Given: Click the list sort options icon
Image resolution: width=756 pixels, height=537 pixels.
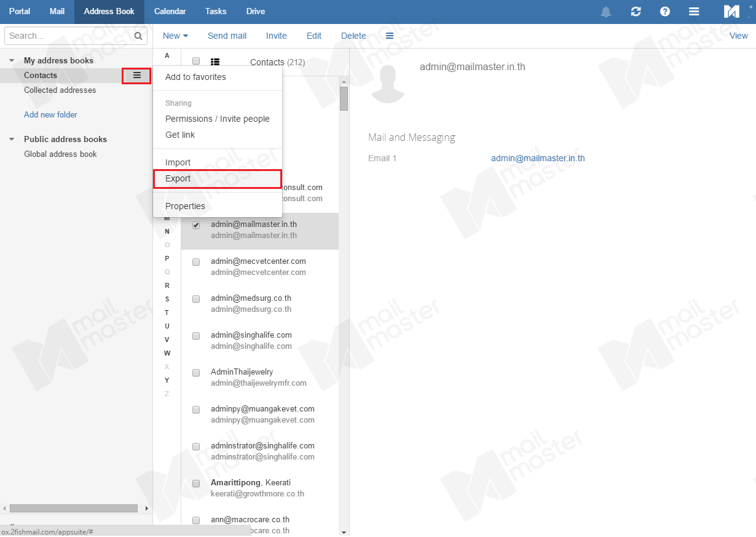Looking at the screenshot, I should pyautogui.click(x=215, y=62).
